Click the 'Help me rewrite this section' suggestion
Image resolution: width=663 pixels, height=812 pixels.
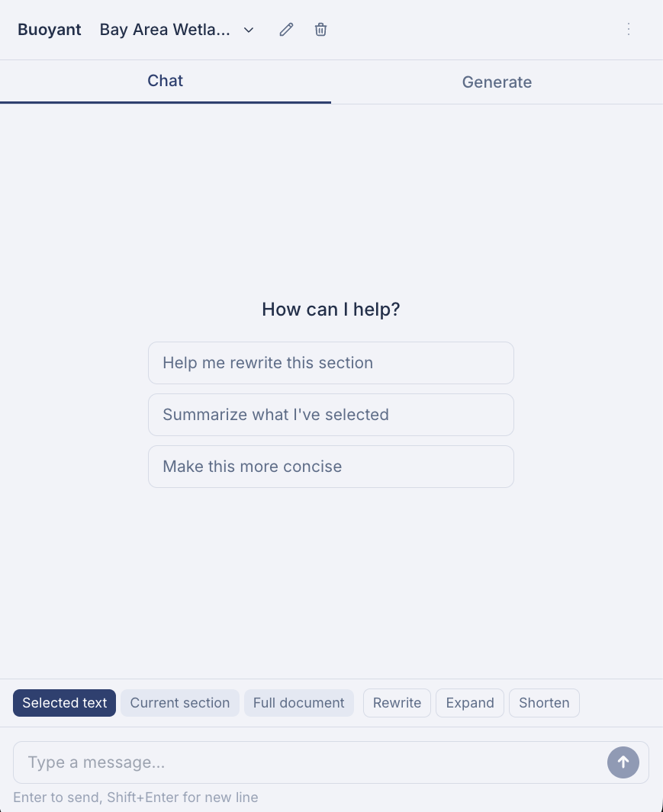tap(330, 363)
